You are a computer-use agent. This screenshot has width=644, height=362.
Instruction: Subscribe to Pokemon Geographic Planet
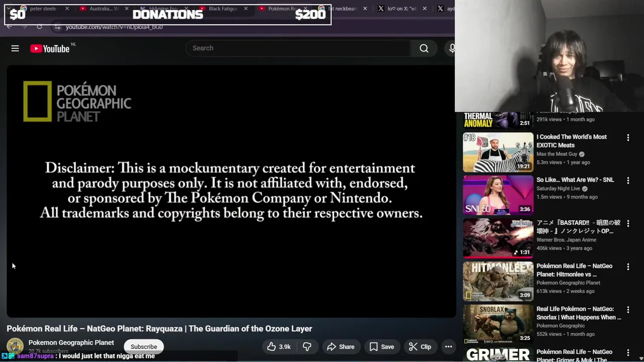coord(144,346)
